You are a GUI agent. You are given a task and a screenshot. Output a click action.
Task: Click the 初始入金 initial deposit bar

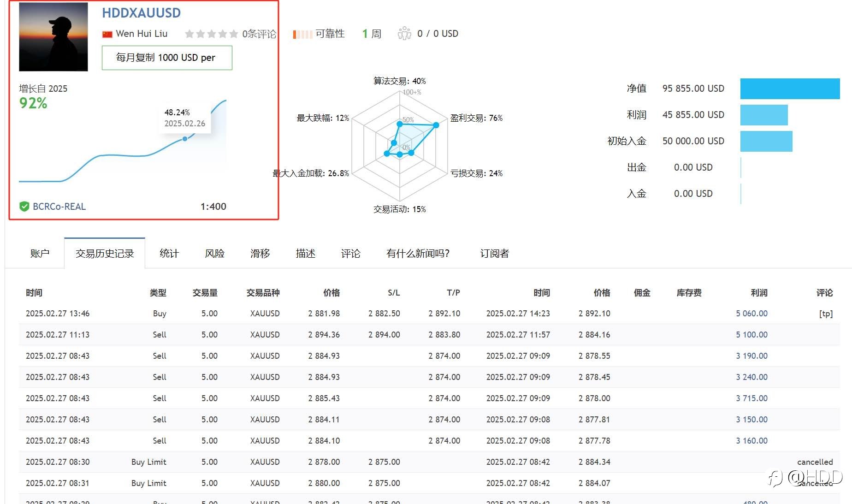(766, 141)
